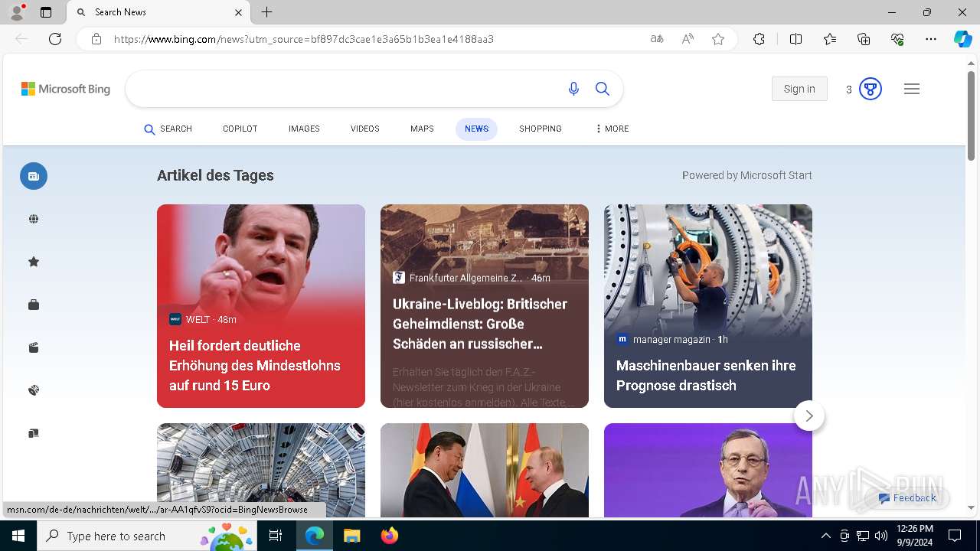Go back with browser back arrow

pyautogui.click(x=21, y=39)
